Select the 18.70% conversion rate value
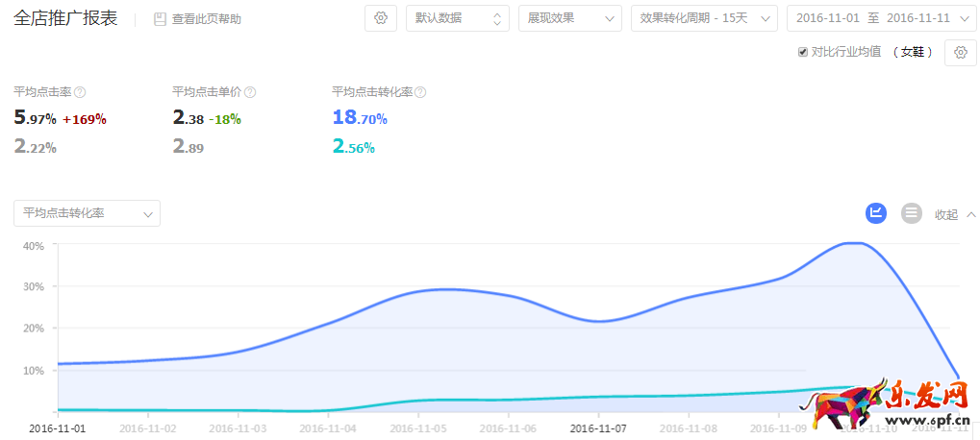Image resolution: width=980 pixels, height=440 pixels. [359, 118]
